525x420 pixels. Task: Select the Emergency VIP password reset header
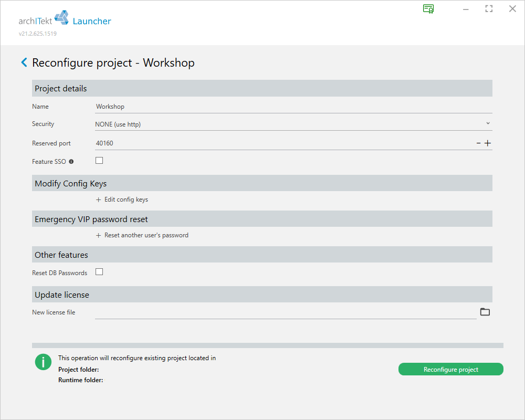[262, 219]
